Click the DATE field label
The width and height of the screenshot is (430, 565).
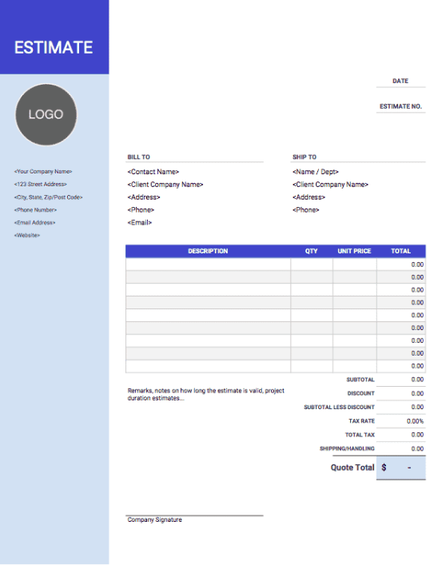pyautogui.click(x=400, y=81)
